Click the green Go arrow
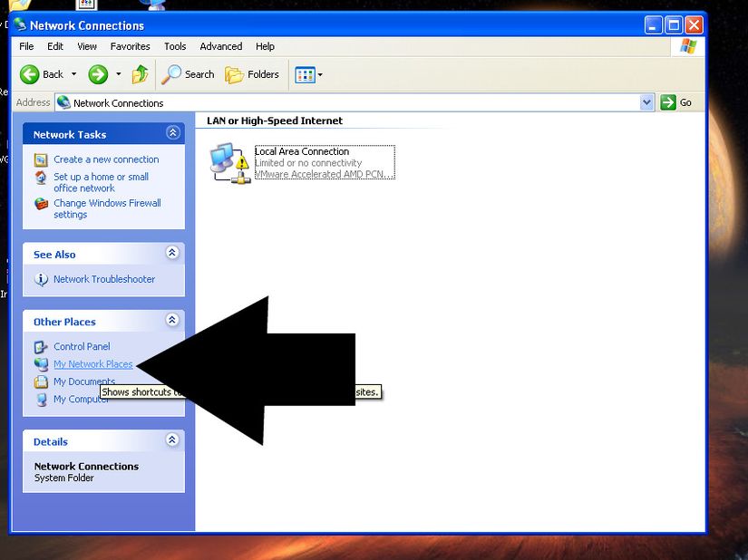The image size is (748, 560). tap(669, 102)
